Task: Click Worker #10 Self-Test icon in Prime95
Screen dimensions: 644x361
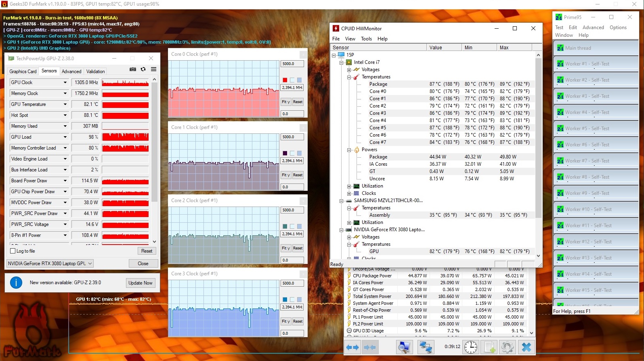Action: (x=560, y=209)
